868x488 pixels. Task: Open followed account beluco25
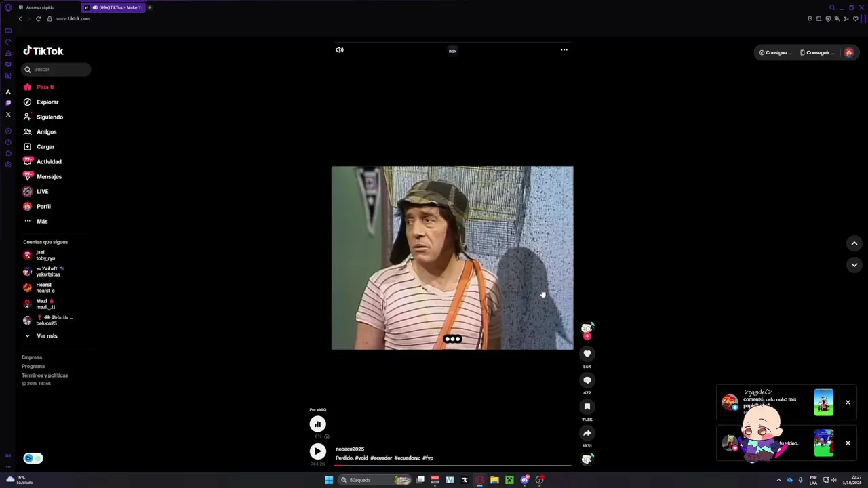tap(47, 320)
